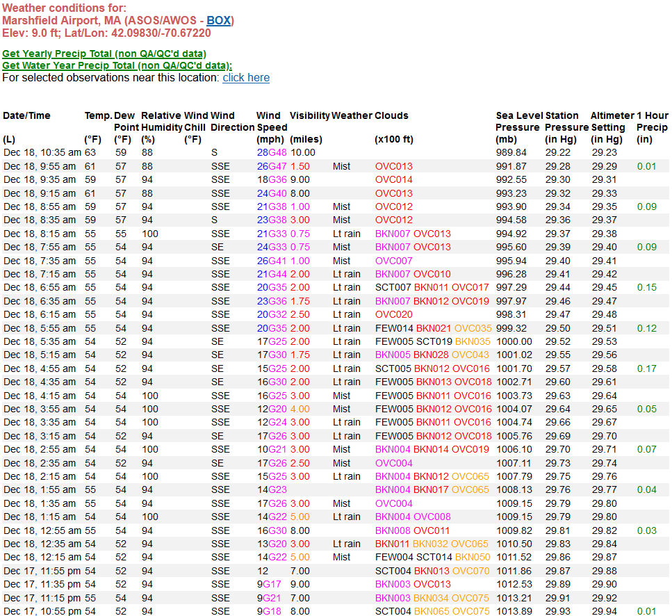
Task: Click the 1 Hour Precip column header
Action: (653, 122)
